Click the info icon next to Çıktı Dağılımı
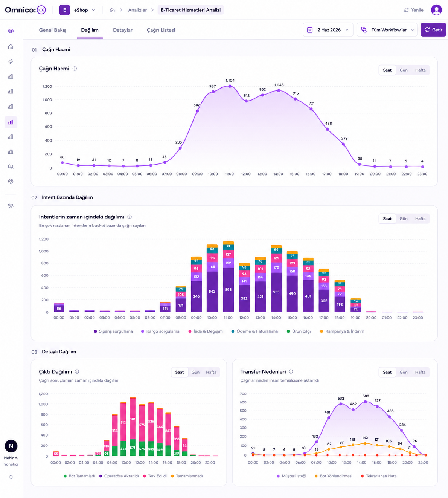Viewport: 448px width, 498px height. 77,371
